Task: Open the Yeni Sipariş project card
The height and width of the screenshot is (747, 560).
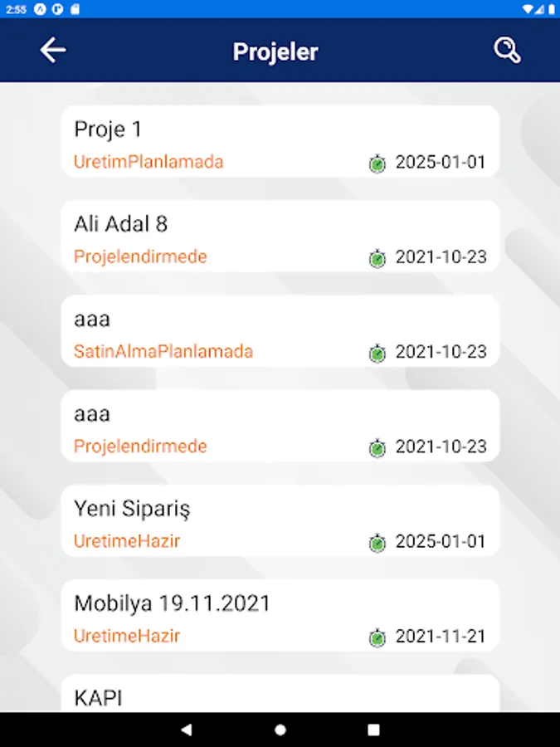Action: (280, 520)
